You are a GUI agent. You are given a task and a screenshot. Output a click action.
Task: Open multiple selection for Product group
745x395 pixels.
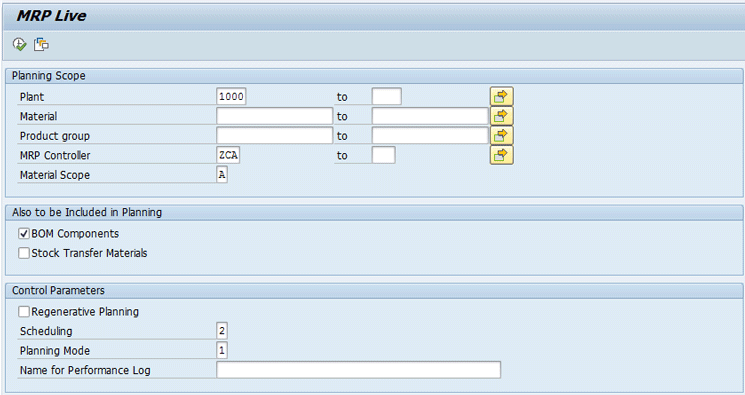pyautogui.click(x=501, y=135)
